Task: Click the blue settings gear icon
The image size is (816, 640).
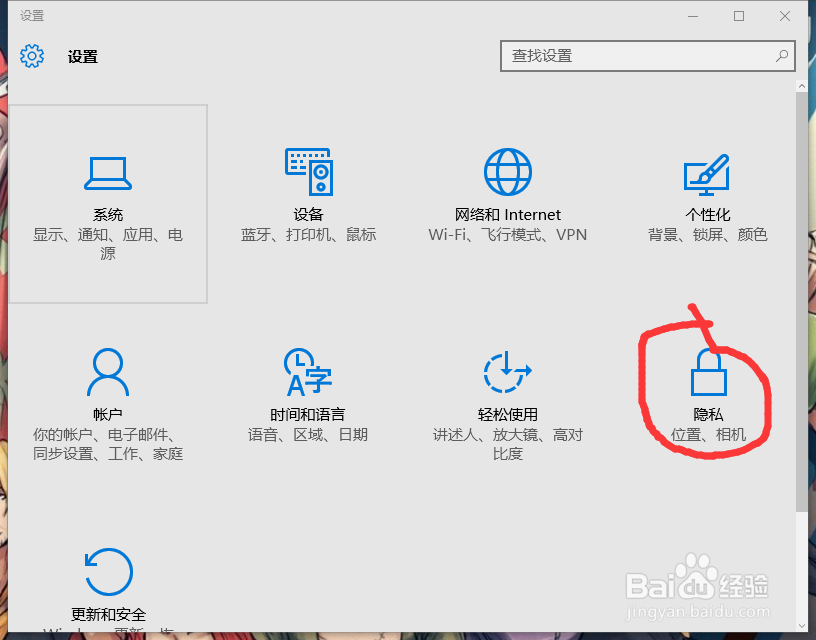Action: coord(32,56)
